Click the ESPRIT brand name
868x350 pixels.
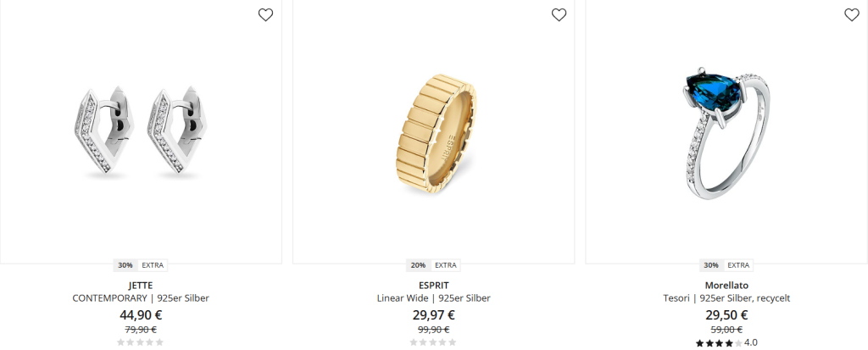click(x=433, y=286)
